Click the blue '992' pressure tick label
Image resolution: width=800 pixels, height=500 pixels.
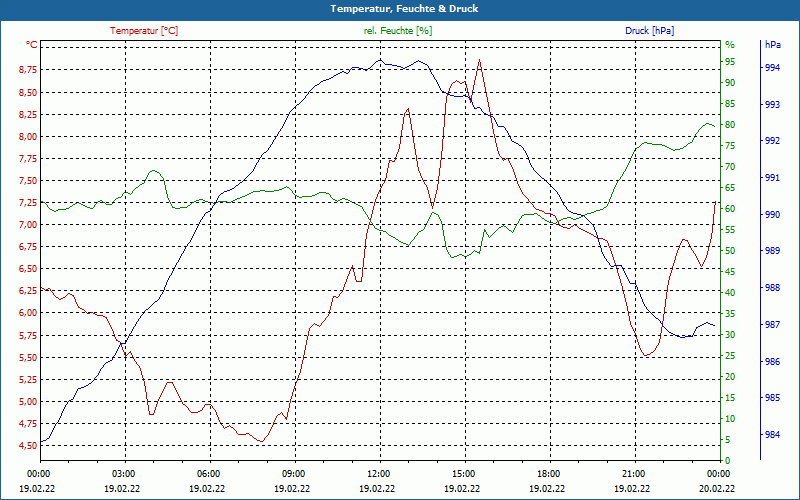[x=772, y=141]
